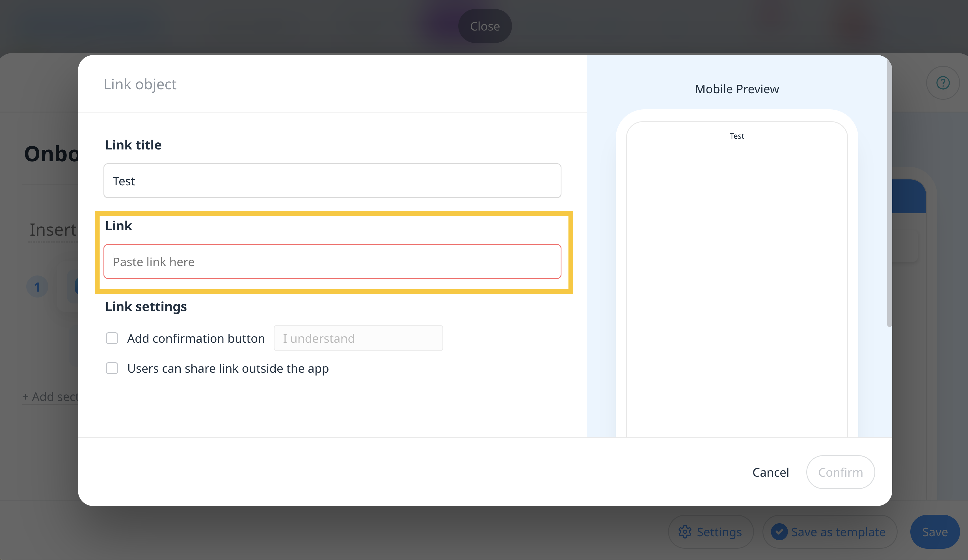Click the Test text in mobile preview
The height and width of the screenshot is (560, 968).
(x=737, y=136)
